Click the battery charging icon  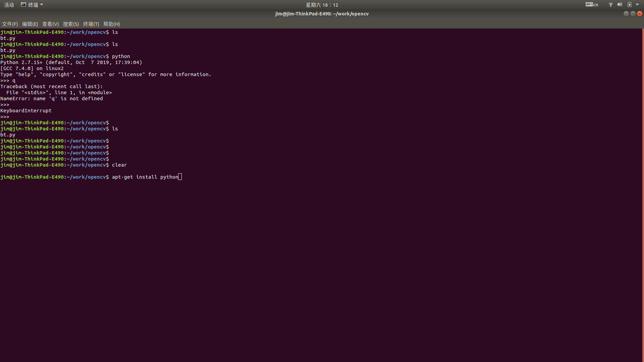click(x=629, y=5)
